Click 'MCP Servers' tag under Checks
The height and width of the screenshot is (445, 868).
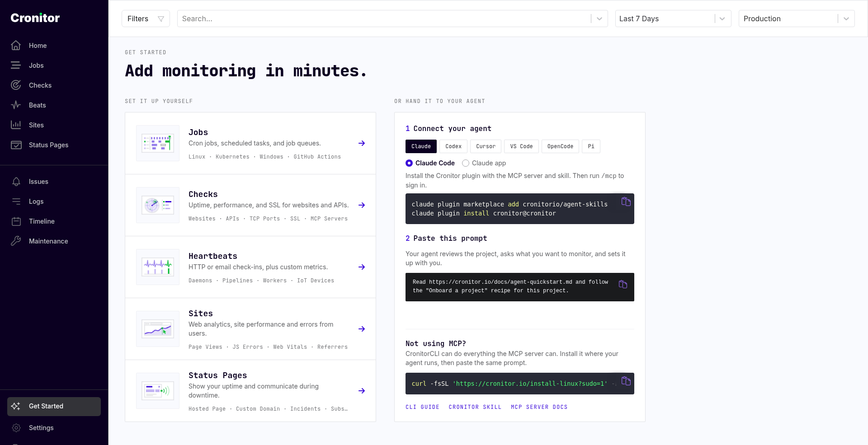pos(329,219)
